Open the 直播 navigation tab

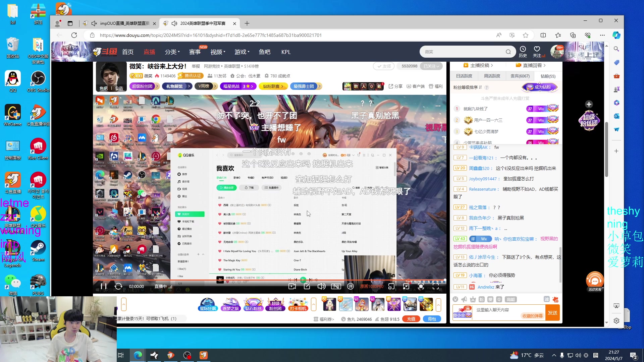[x=149, y=52]
